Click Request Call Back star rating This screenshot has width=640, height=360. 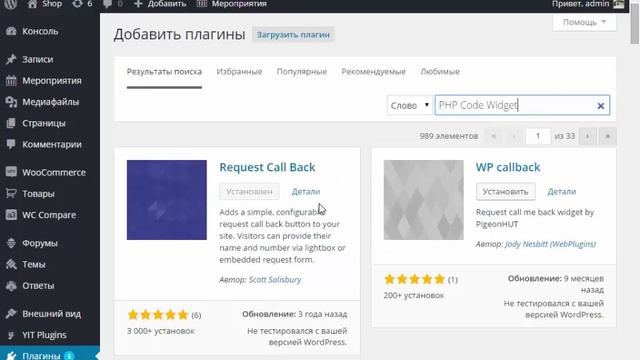[x=158, y=315]
